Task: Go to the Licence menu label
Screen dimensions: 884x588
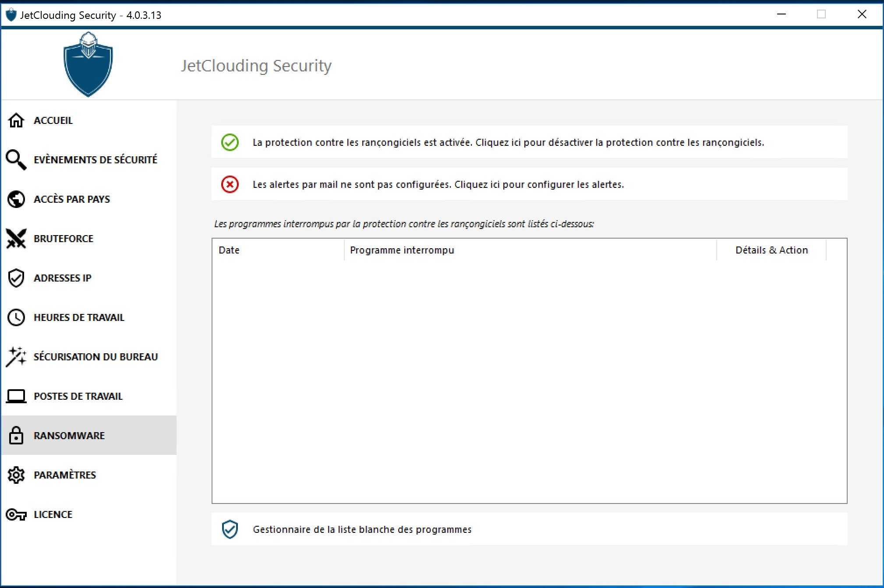Action: [53, 514]
